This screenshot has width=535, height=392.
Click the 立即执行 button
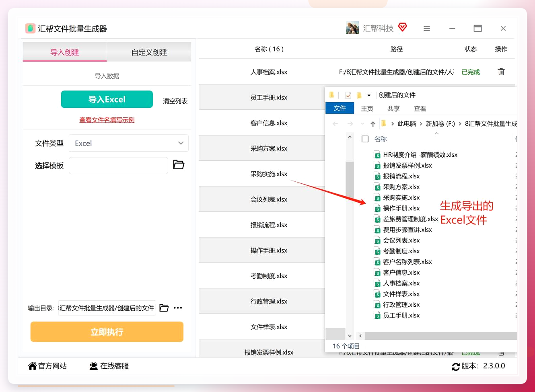click(x=107, y=332)
